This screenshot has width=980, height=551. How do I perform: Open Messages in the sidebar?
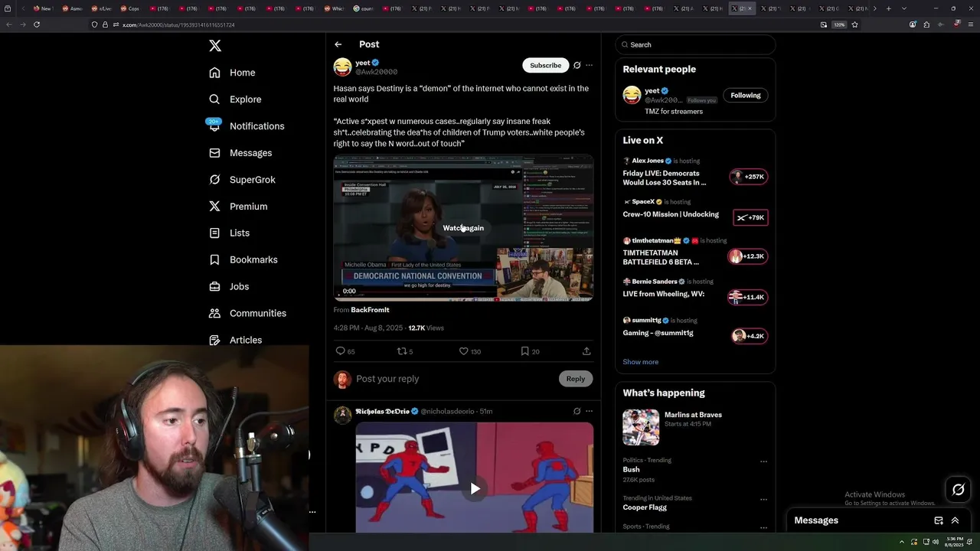pos(240,153)
